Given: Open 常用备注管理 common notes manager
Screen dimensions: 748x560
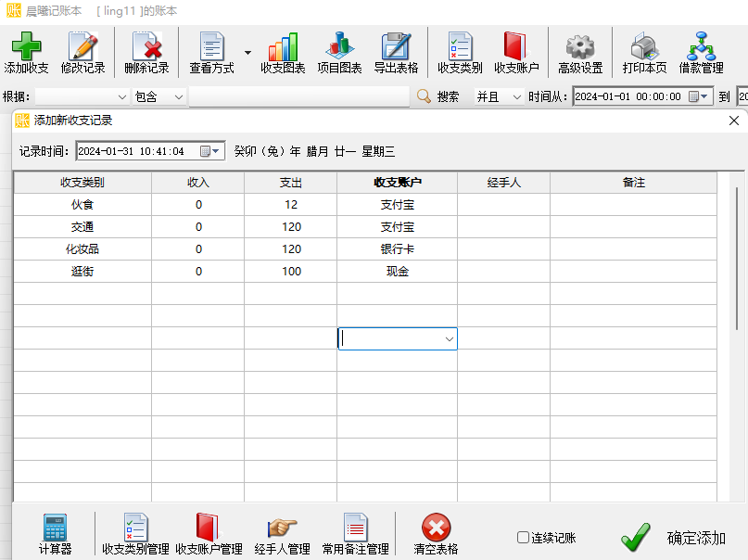Looking at the screenshot, I should [x=358, y=531].
